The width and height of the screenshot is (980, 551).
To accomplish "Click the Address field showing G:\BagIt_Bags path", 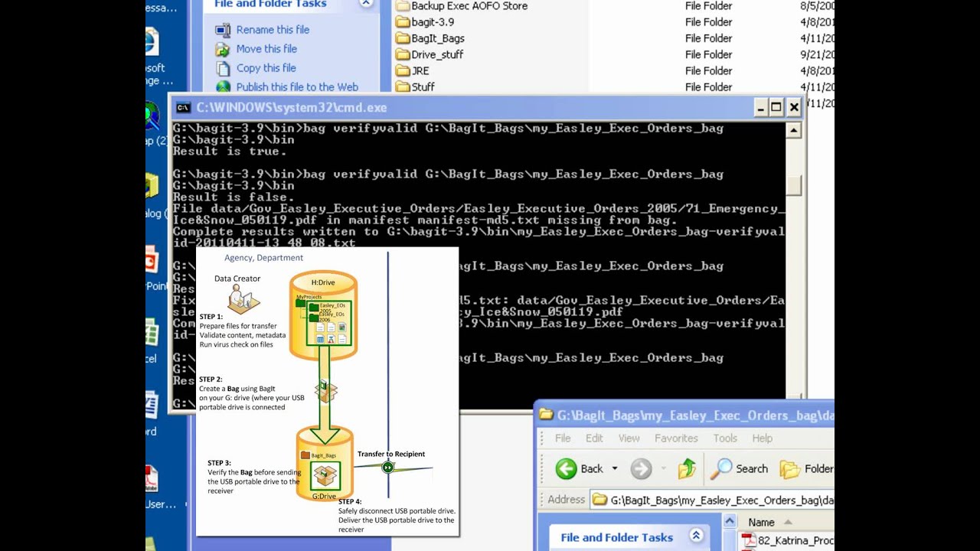I will click(x=714, y=500).
